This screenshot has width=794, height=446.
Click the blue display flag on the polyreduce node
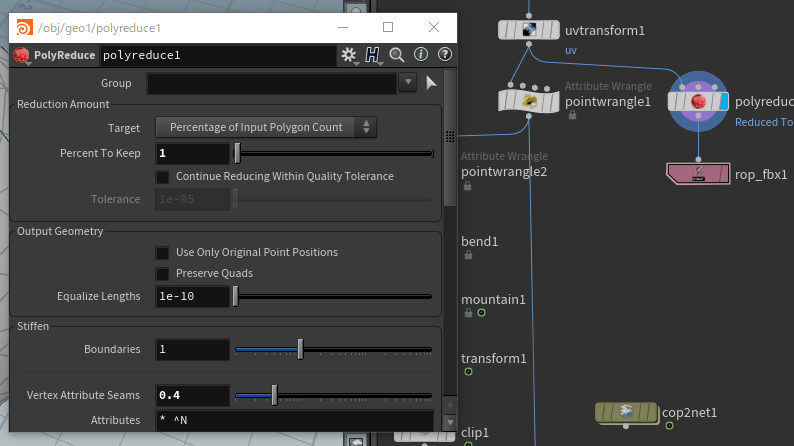click(724, 101)
